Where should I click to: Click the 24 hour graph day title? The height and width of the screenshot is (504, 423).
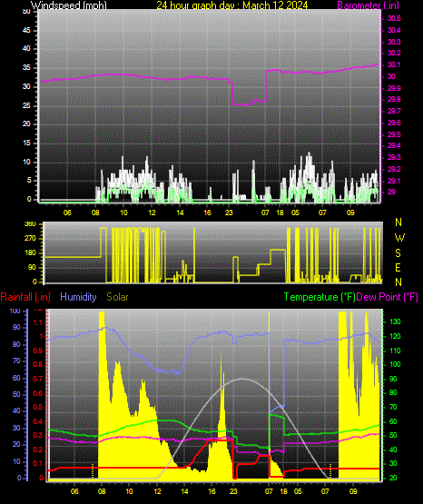pos(231,5)
